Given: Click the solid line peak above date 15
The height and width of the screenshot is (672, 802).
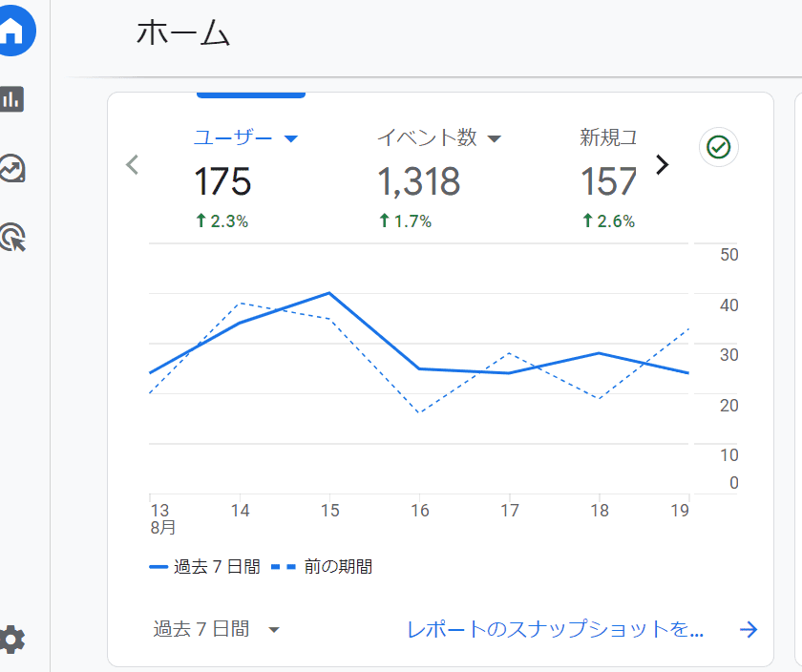Looking at the screenshot, I should tap(328, 293).
